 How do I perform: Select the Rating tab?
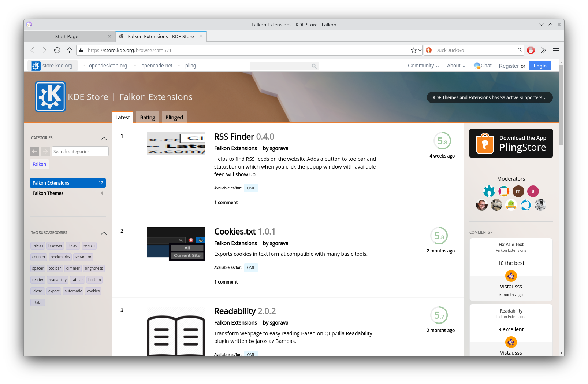point(148,117)
